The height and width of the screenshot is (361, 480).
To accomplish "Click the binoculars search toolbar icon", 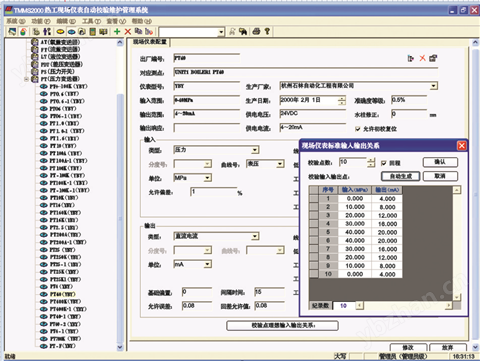I will point(243,32).
